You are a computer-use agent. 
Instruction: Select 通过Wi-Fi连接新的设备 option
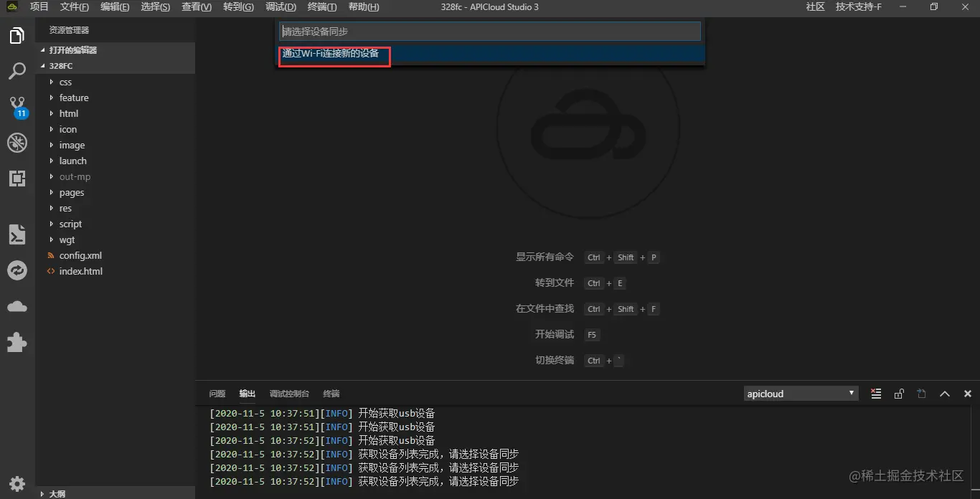(x=491, y=54)
